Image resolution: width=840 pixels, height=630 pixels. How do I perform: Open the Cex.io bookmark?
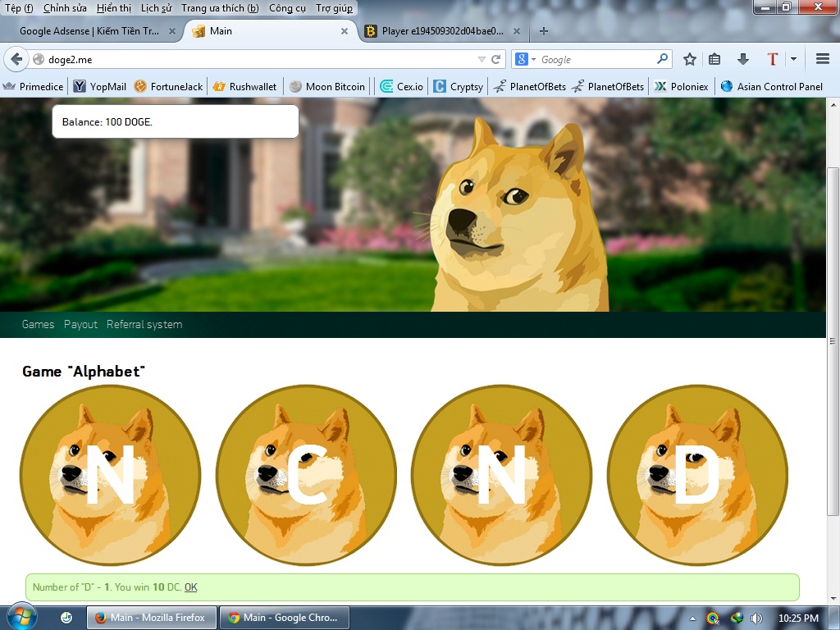pyautogui.click(x=402, y=87)
